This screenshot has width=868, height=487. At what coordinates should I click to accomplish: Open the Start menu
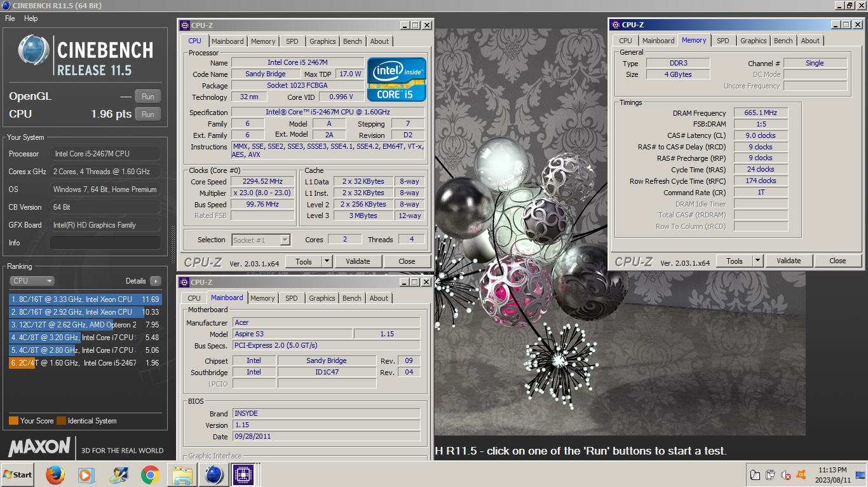click(x=18, y=475)
